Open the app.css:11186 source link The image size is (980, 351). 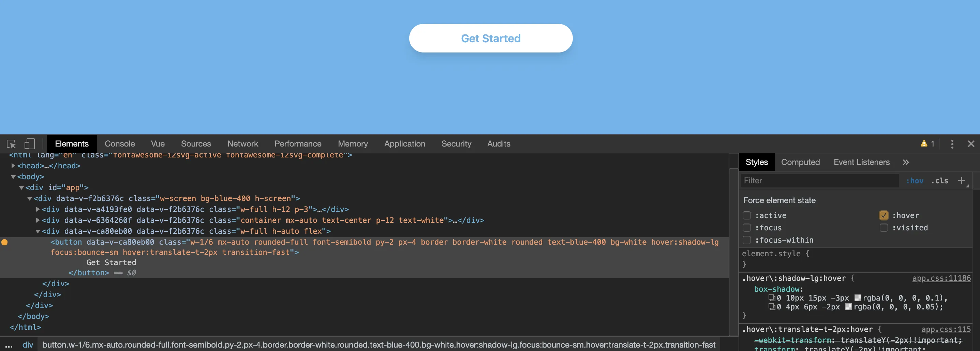941,278
